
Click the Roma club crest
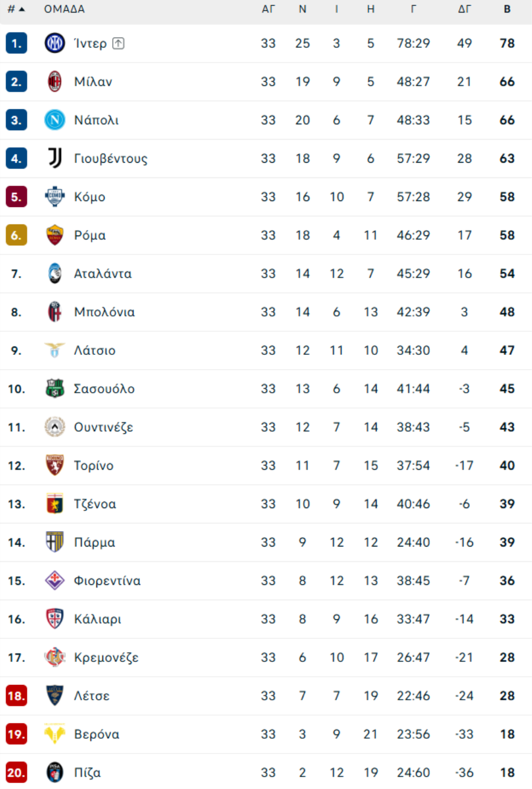55,235
